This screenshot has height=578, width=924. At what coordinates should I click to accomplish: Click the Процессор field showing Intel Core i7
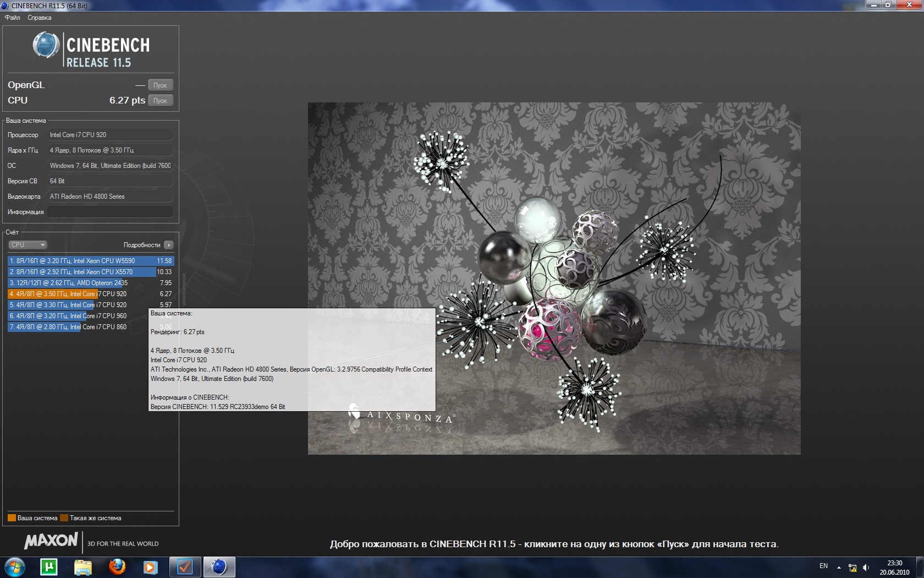click(110, 135)
